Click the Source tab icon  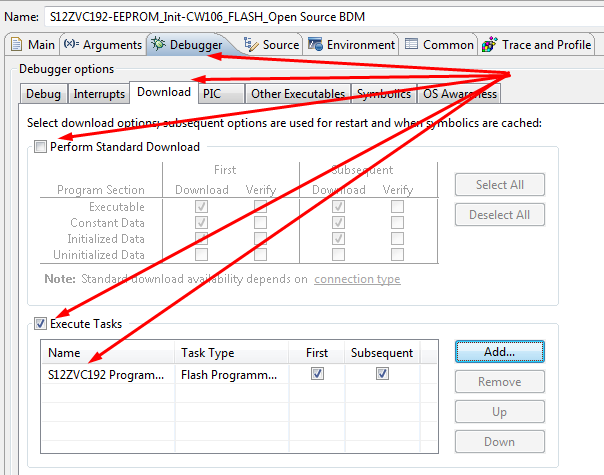[251, 44]
